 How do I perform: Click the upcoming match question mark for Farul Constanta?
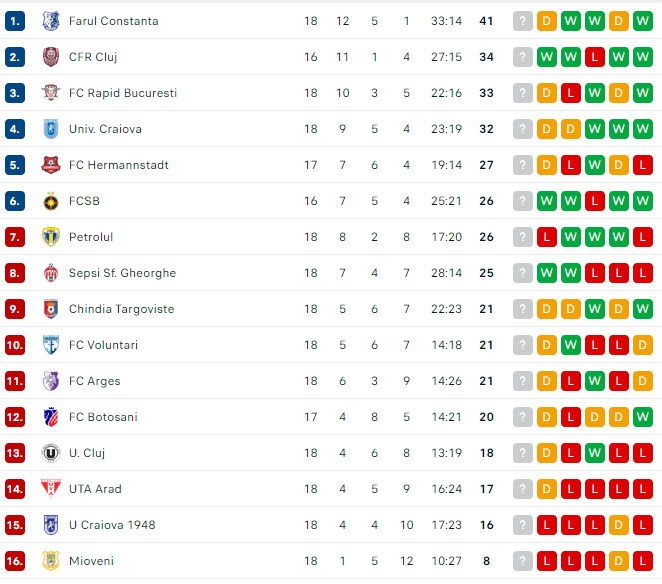pyautogui.click(x=523, y=21)
